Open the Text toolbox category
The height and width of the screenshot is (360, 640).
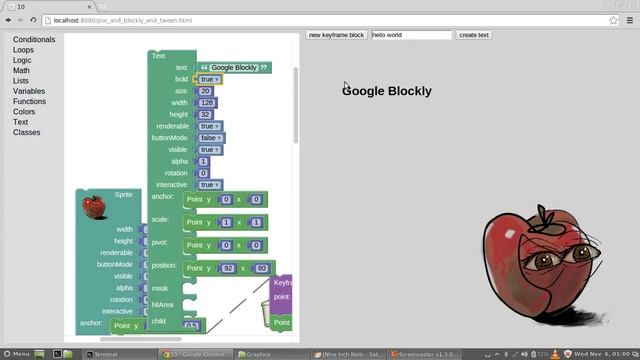tap(20, 122)
